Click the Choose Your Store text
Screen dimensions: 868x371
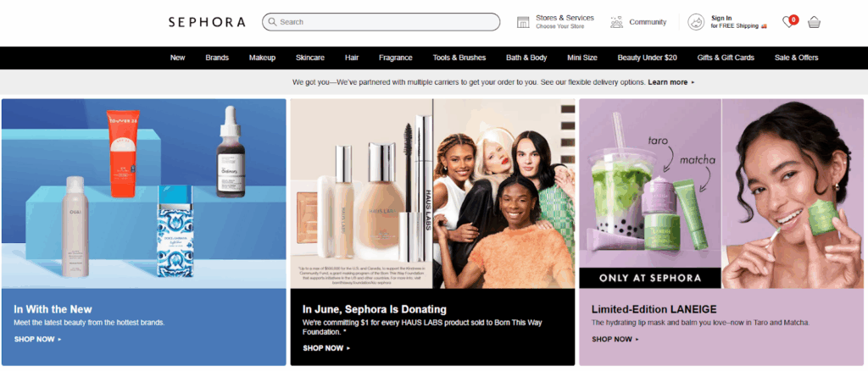click(559, 26)
